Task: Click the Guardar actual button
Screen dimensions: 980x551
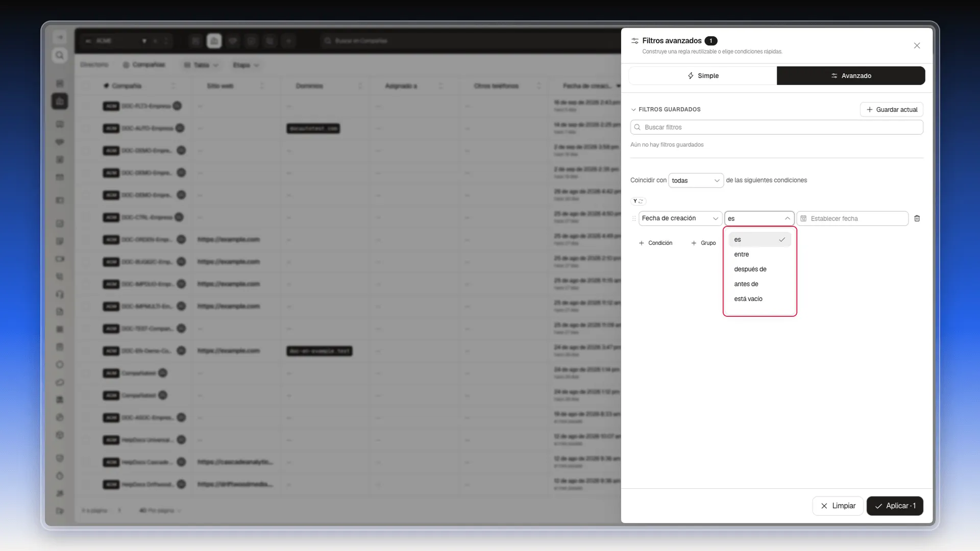Action: tap(892, 110)
